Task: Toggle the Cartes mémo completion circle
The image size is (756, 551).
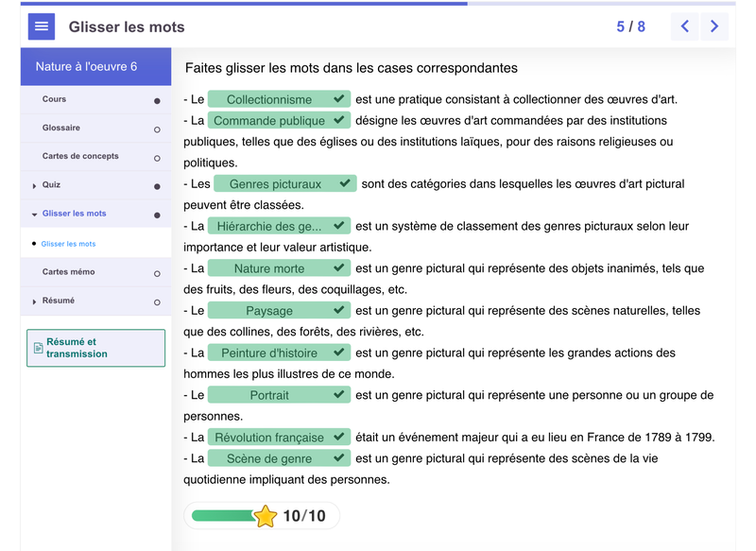Action: click(157, 274)
